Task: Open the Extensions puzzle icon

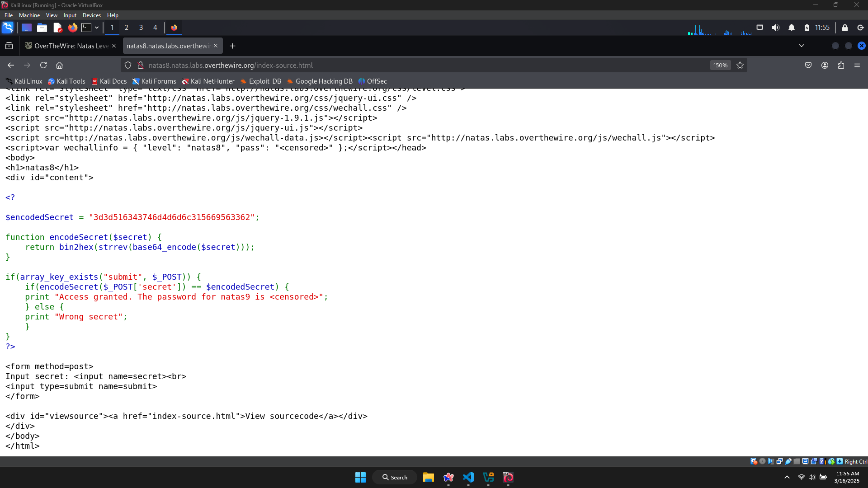Action: click(x=841, y=66)
